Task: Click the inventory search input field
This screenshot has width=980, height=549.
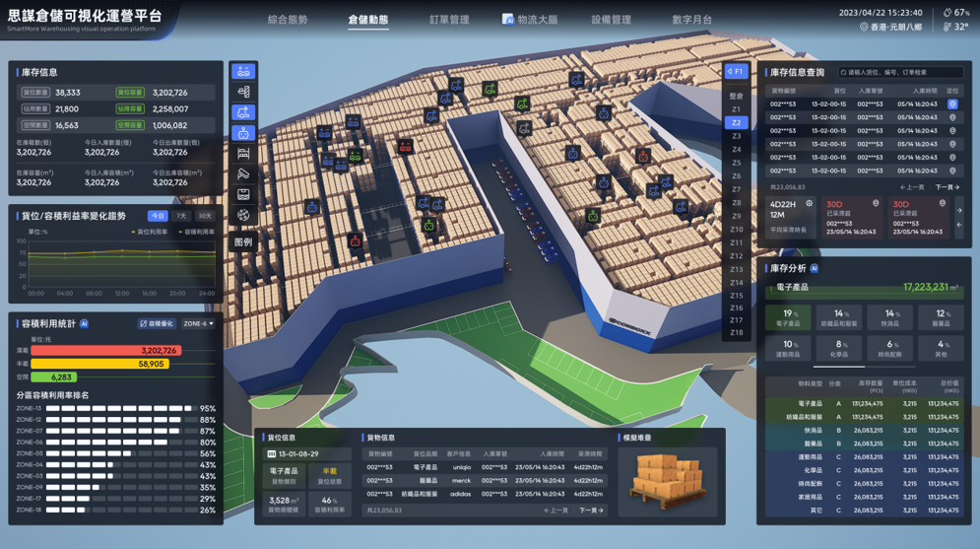Action: click(x=900, y=73)
